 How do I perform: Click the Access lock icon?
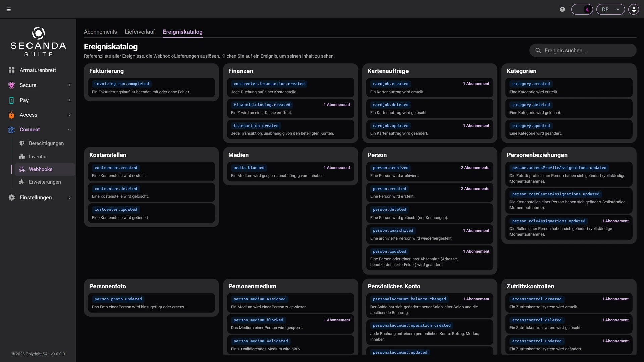12,115
